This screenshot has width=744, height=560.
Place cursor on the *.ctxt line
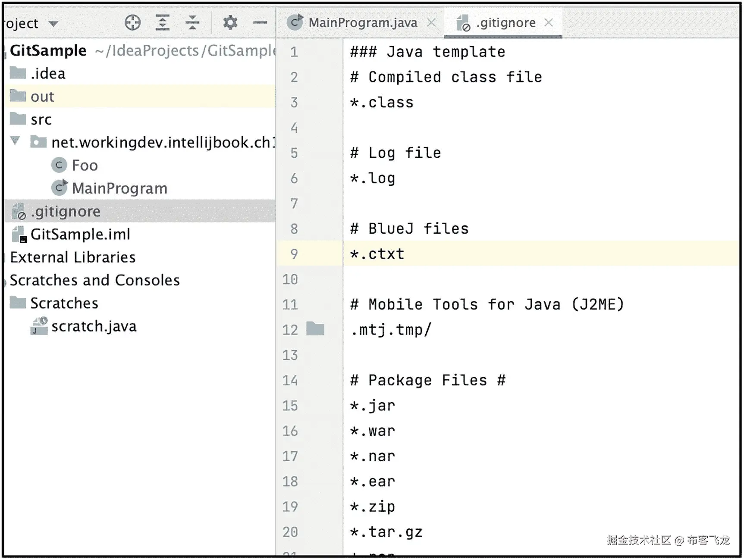point(378,254)
